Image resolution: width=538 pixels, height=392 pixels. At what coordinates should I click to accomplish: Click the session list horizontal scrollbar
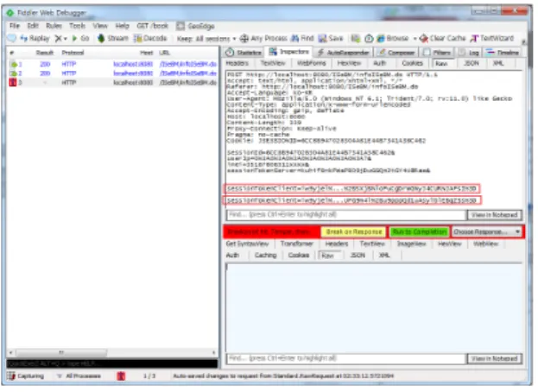click(x=112, y=352)
